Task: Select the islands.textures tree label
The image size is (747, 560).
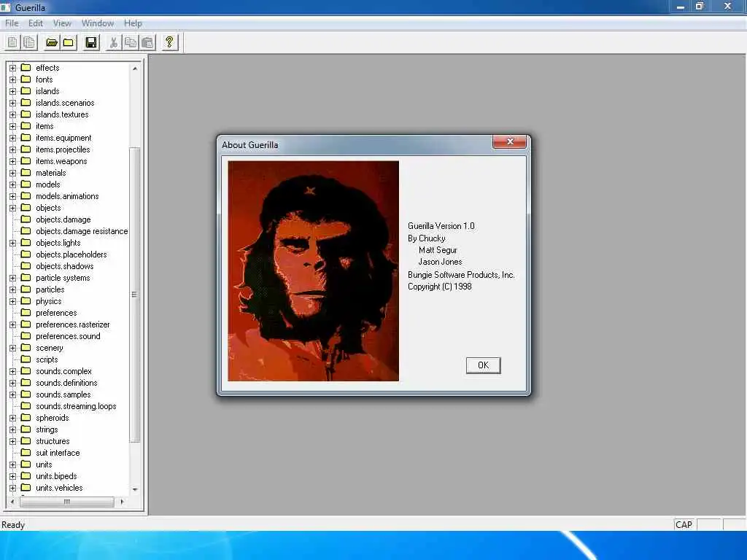Action: click(63, 114)
